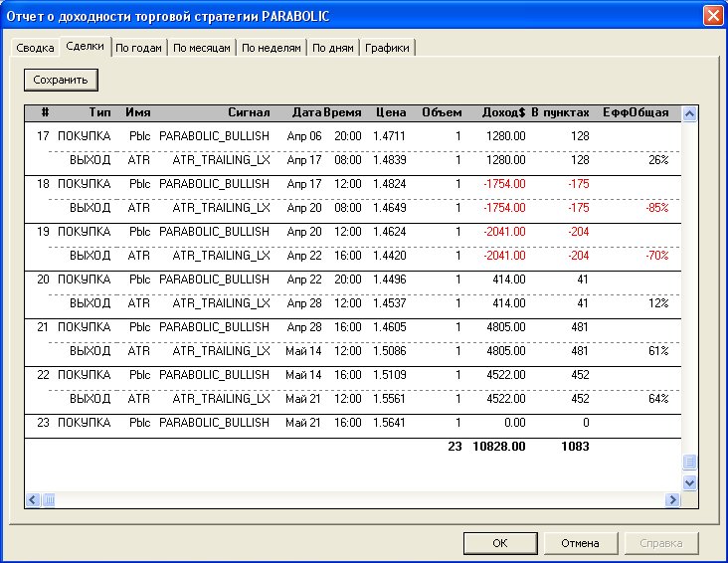Click the Сохранить button
This screenshot has width=728, height=563.
(61, 79)
